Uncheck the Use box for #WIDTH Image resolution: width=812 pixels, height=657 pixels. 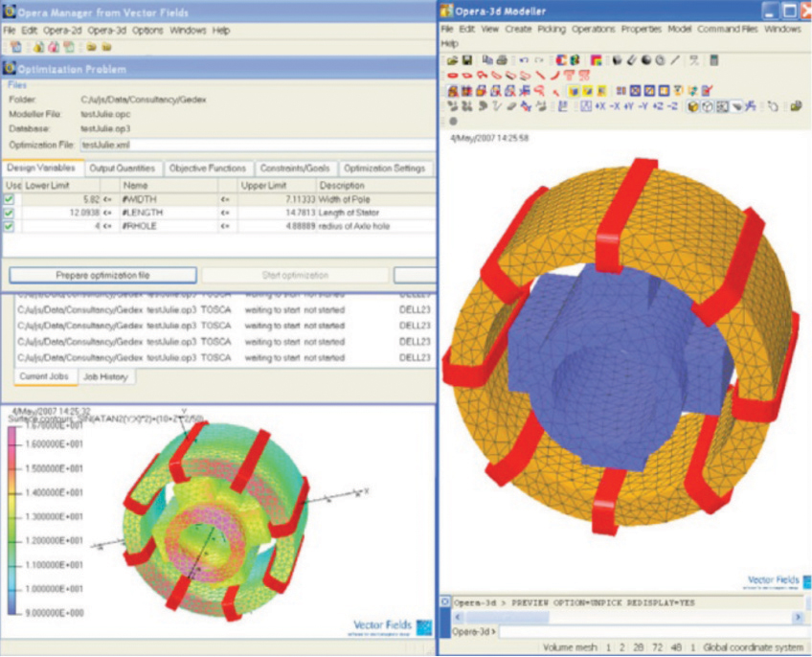pyautogui.click(x=9, y=198)
